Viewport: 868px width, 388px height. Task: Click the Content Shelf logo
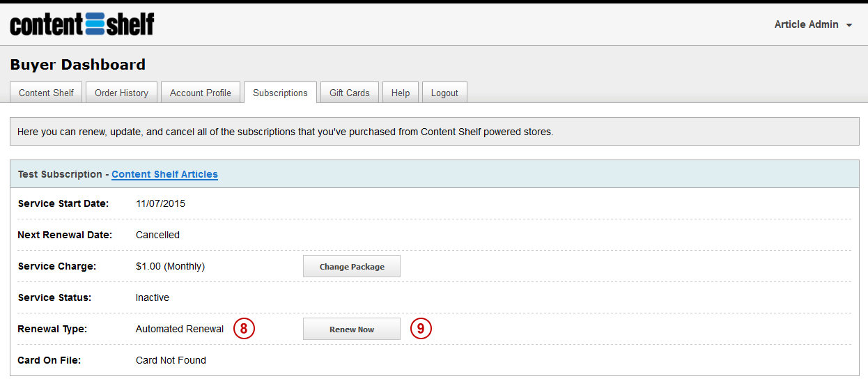click(82, 24)
